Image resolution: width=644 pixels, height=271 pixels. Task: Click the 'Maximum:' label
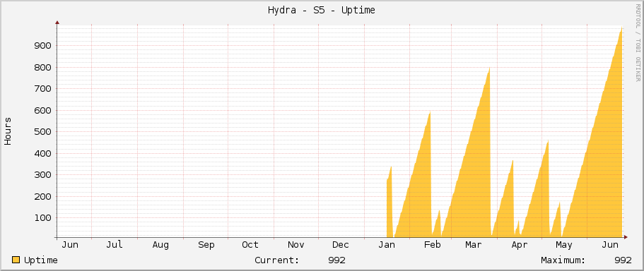(563, 260)
